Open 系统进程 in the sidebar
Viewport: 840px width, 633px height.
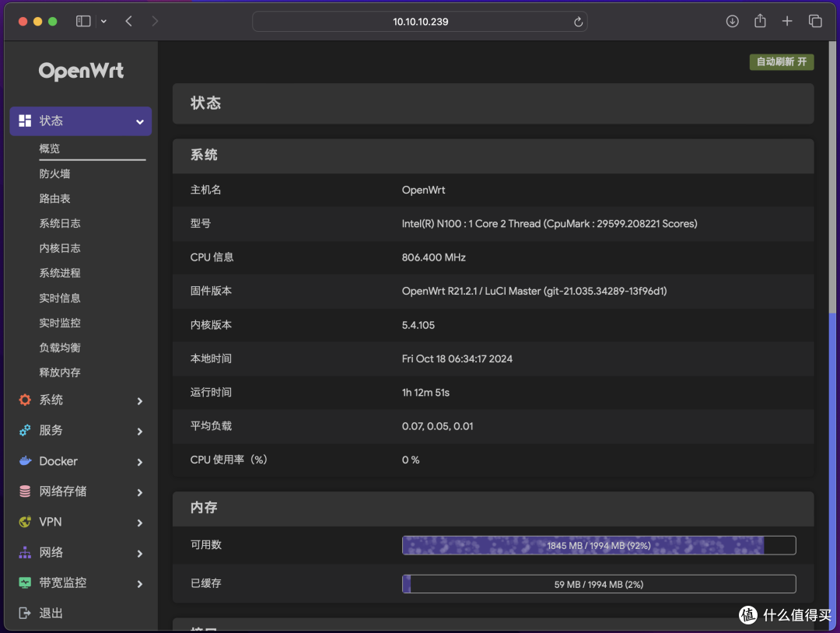[x=59, y=273]
